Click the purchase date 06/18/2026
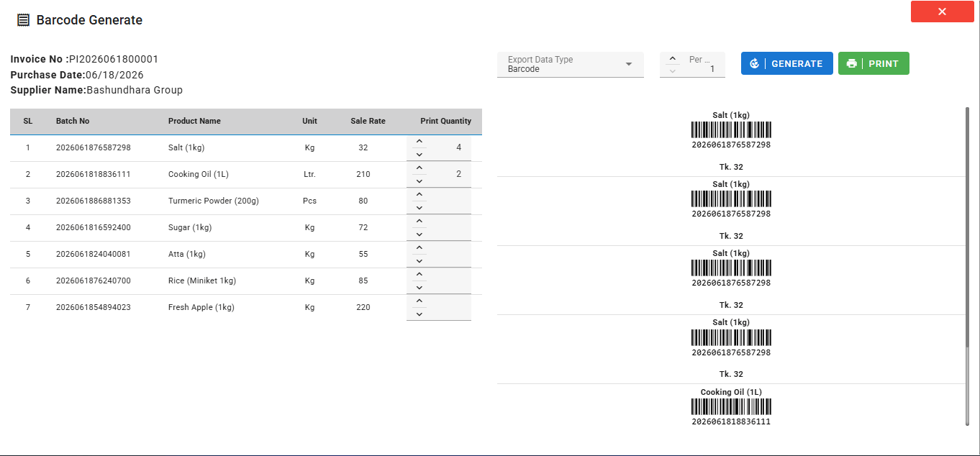980x456 pixels. 114,75
